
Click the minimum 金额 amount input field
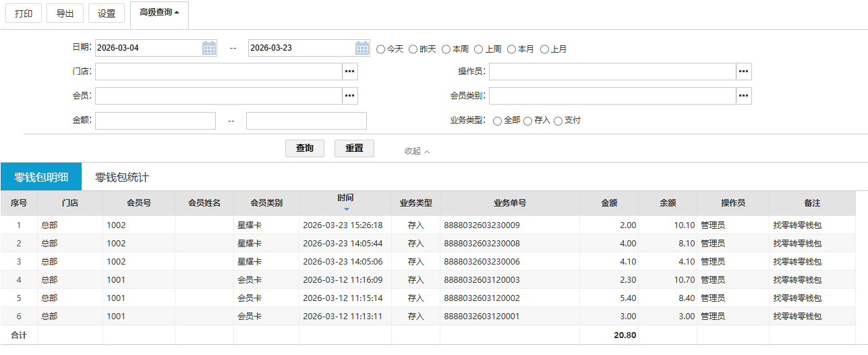155,121
